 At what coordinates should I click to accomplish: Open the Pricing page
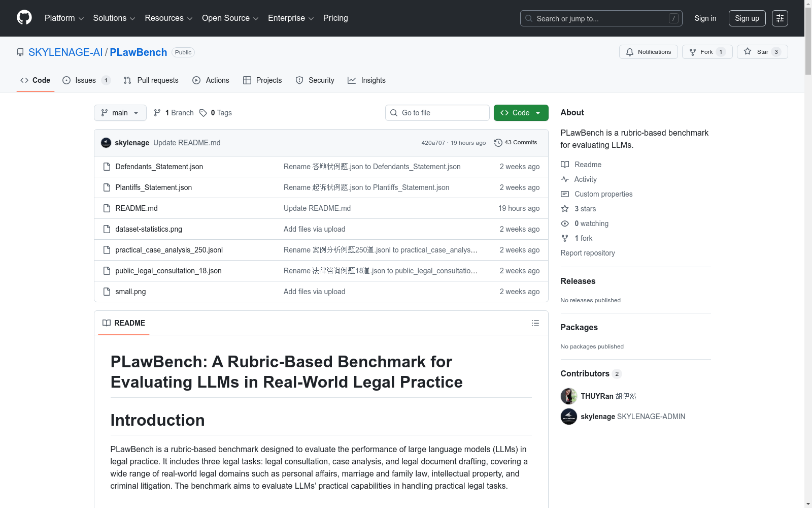pyautogui.click(x=335, y=18)
